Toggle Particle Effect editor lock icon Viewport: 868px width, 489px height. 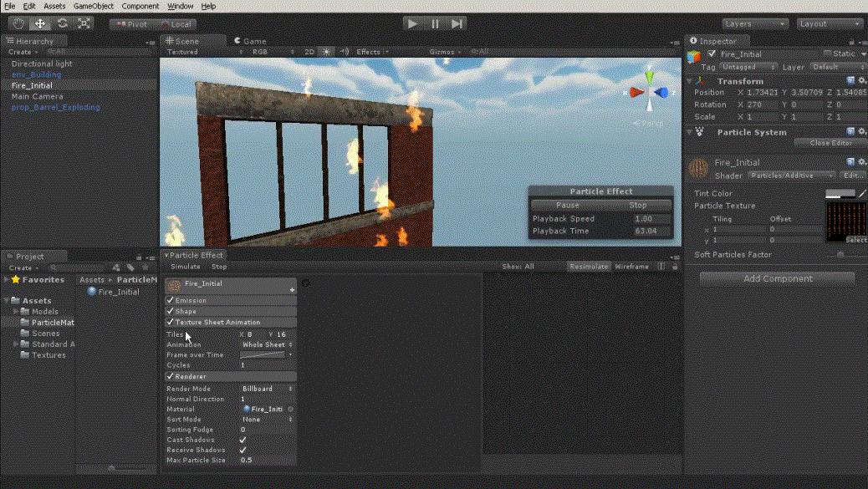tap(675, 267)
